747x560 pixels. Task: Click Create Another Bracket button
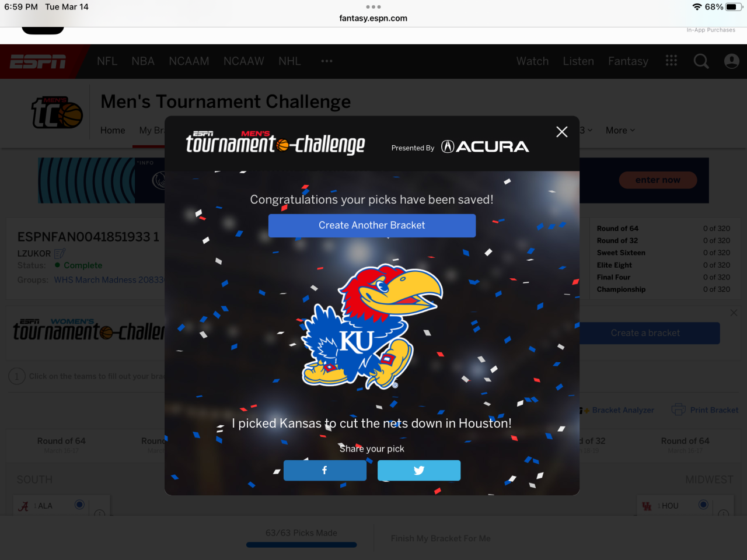tap(372, 225)
